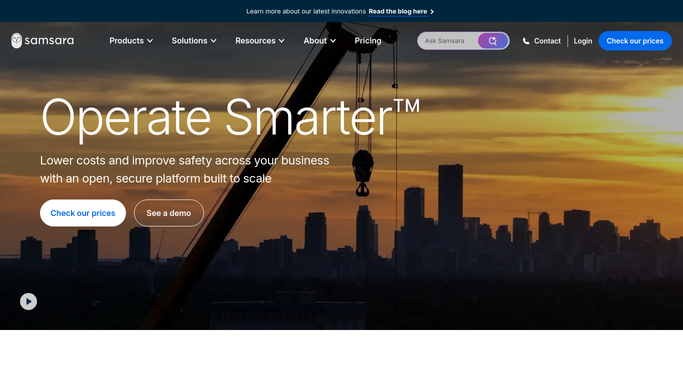Open the Login page
683x384 pixels.
tap(582, 41)
